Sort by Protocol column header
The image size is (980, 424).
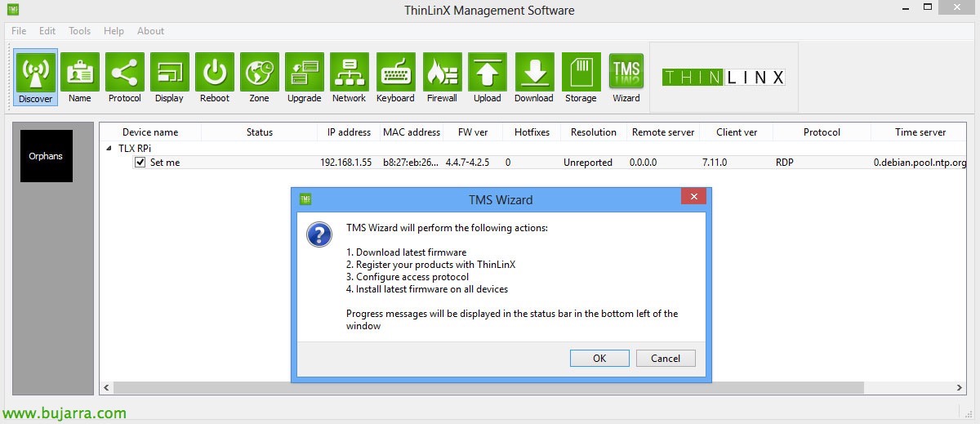point(822,132)
